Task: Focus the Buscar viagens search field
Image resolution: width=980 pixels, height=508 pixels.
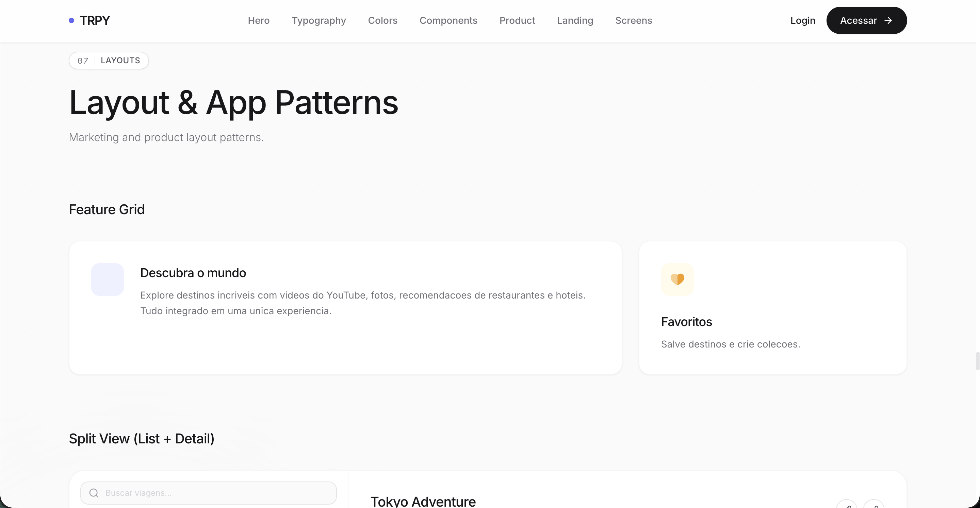Action: pyautogui.click(x=209, y=493)
